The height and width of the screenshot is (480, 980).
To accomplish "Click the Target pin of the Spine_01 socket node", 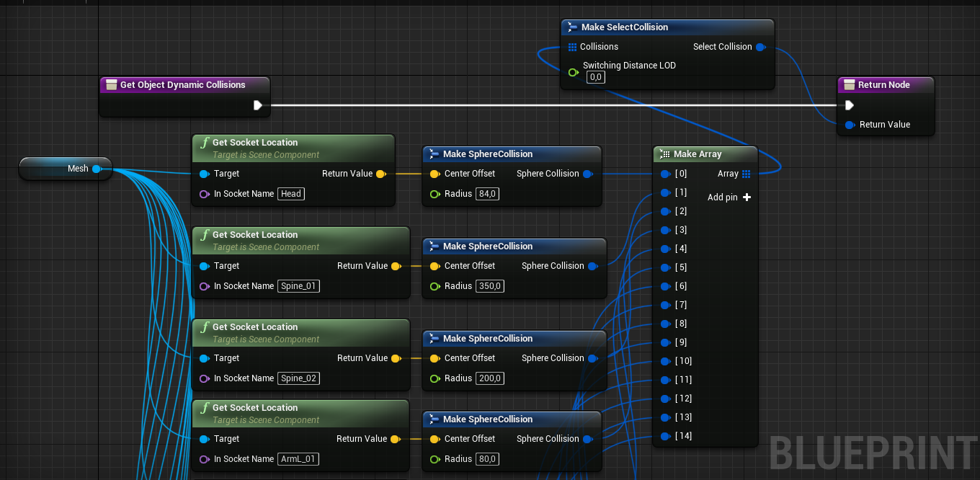I will tap(204, 266).
